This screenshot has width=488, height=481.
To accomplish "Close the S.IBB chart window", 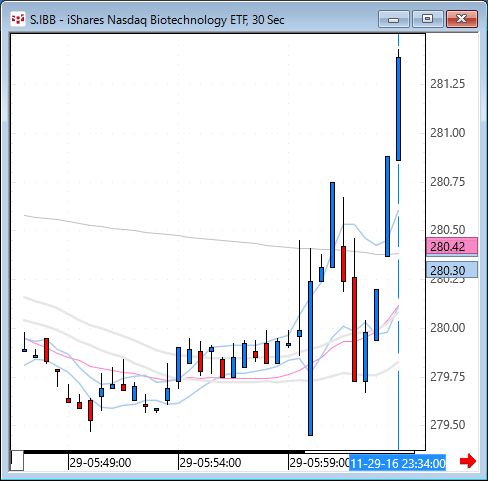I will tap(462, 19).
